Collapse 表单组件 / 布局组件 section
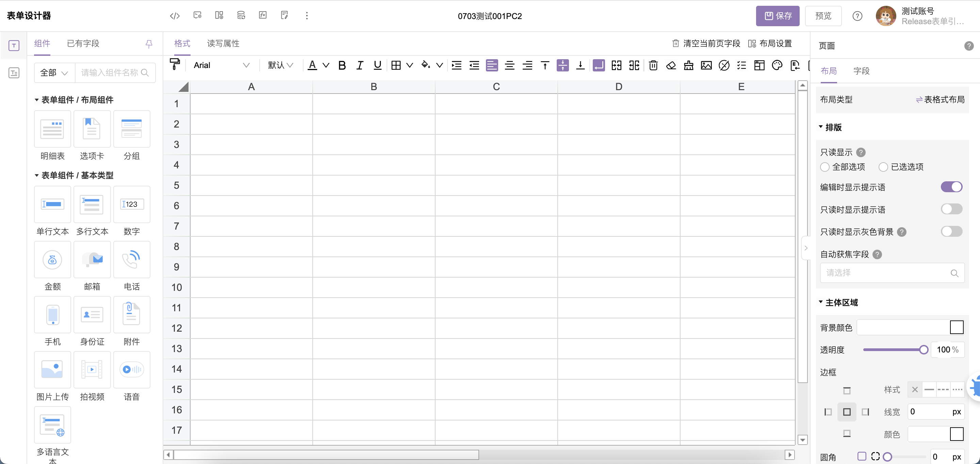The image size is (980, 464). pyautogui.click(x=36, y=100)
